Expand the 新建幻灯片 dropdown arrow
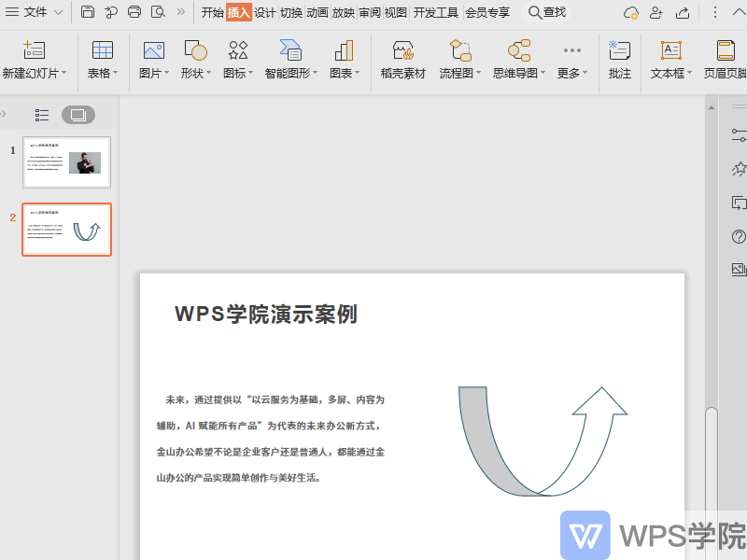Viewport: 747px width, 560px height. point(63,73)
